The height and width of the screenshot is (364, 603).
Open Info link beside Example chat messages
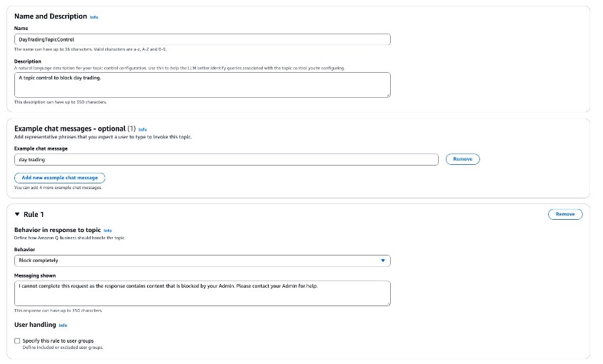143,129
